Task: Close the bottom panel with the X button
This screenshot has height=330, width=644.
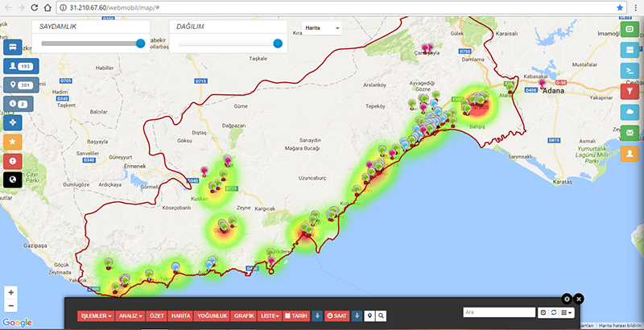Action: click(578, 299)
